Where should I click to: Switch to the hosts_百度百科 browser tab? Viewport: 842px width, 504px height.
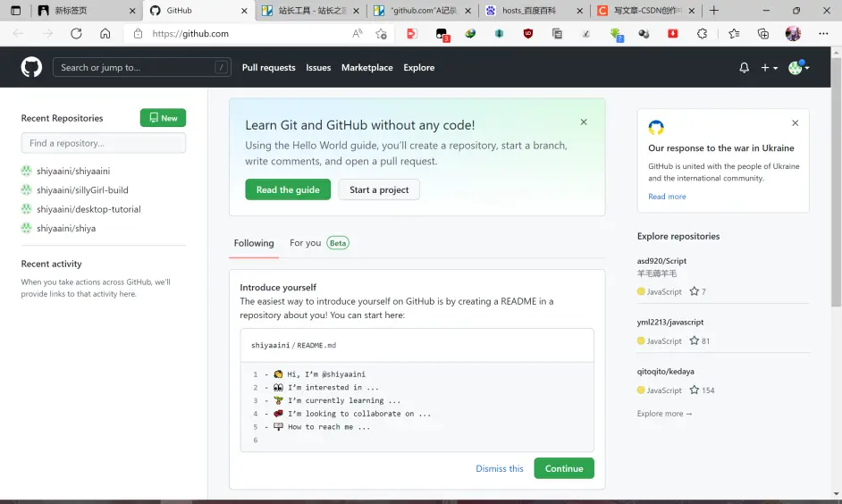coord(535,10)
